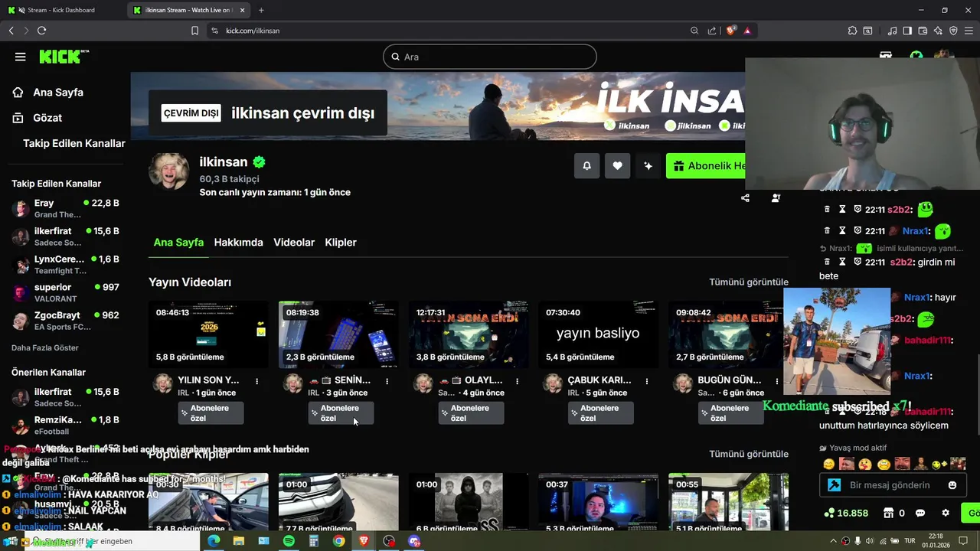Open ZgocBrayt channel in sidebar
The image size is (980, 551).
(x=66, y=321)
